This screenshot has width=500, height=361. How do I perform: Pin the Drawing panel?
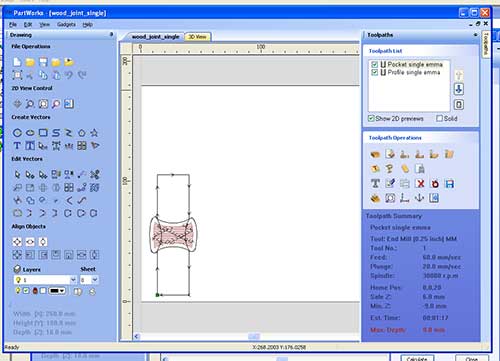click(111, 34)
